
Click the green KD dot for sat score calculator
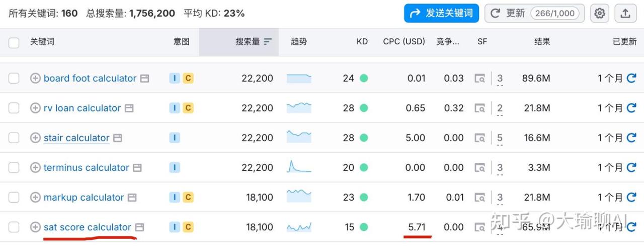364,227
